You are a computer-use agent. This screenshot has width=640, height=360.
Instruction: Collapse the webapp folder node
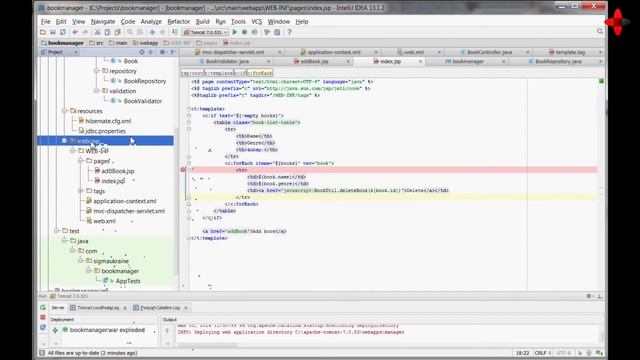(64, 140)
